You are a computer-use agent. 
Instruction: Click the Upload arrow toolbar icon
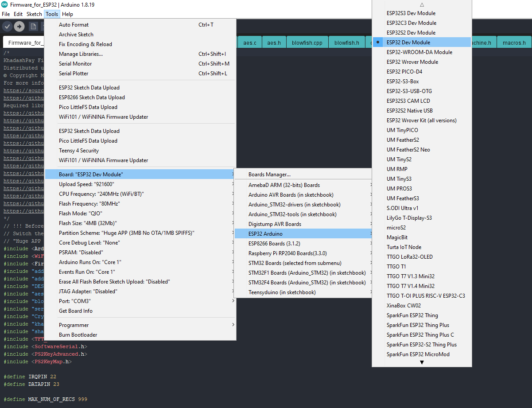click(x=19, y=27)
